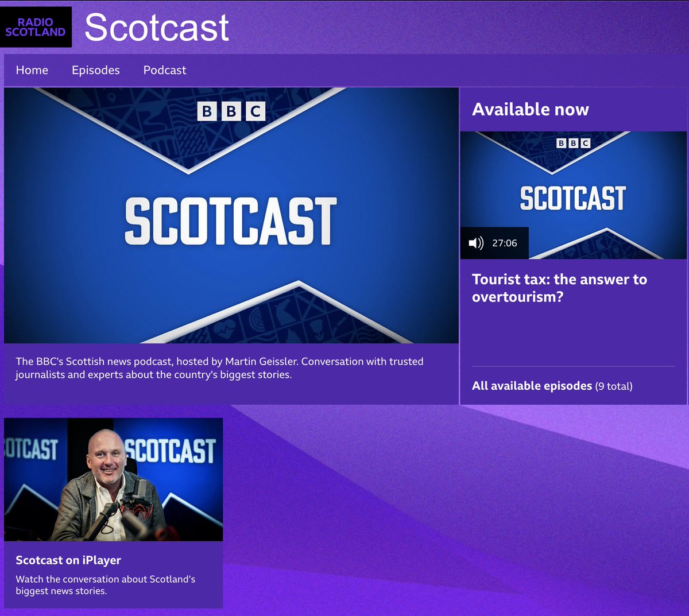Click the speaker icon on episode thumbnail

click(x=476, y=243)
